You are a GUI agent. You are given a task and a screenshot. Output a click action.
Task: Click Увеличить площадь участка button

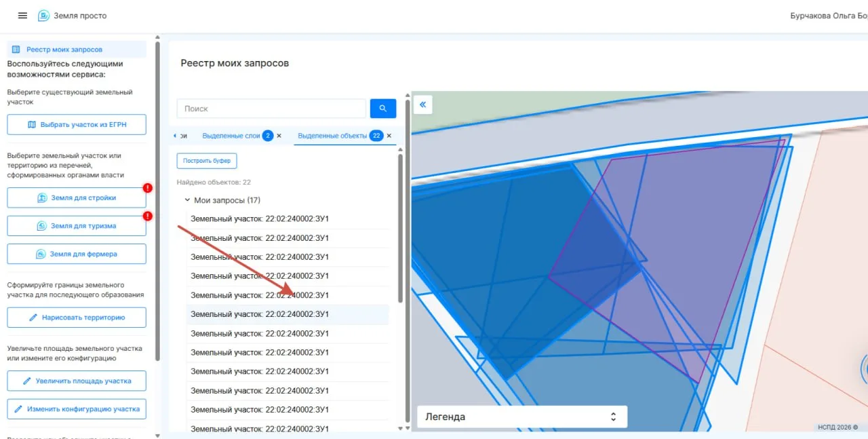click(x=77, y=381)
